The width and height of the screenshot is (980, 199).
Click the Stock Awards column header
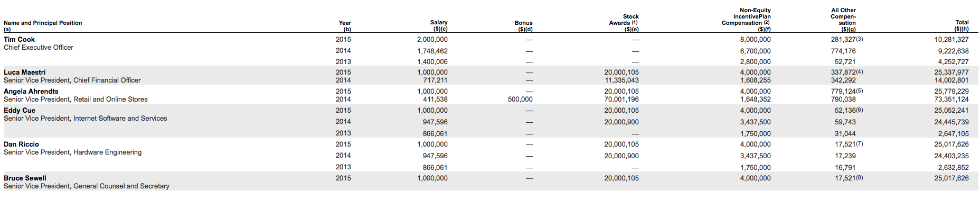click(x=624, y=23)
